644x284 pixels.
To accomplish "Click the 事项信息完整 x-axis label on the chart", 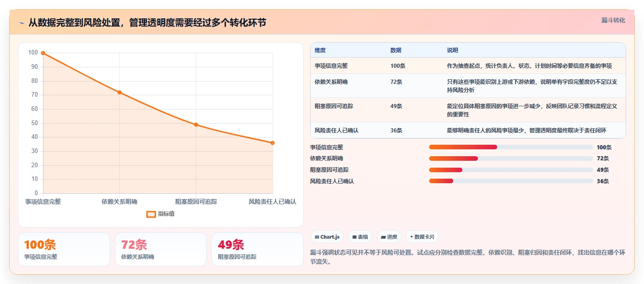I will [43, 202].
